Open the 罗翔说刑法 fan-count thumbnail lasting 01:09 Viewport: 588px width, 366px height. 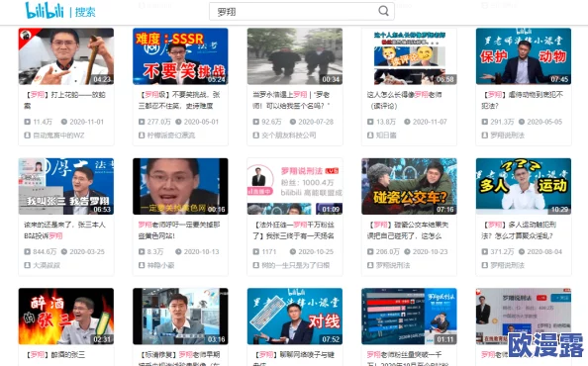(295, 186)
